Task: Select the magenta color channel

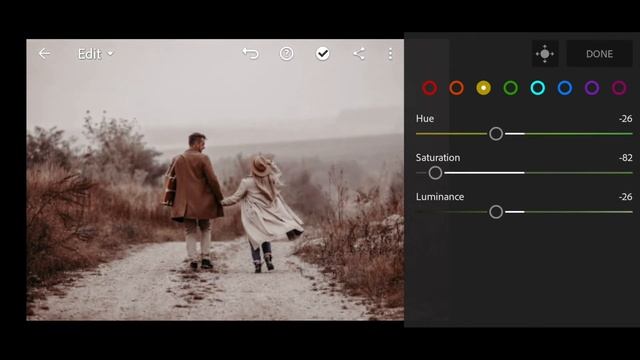Action: pos(619,88)
